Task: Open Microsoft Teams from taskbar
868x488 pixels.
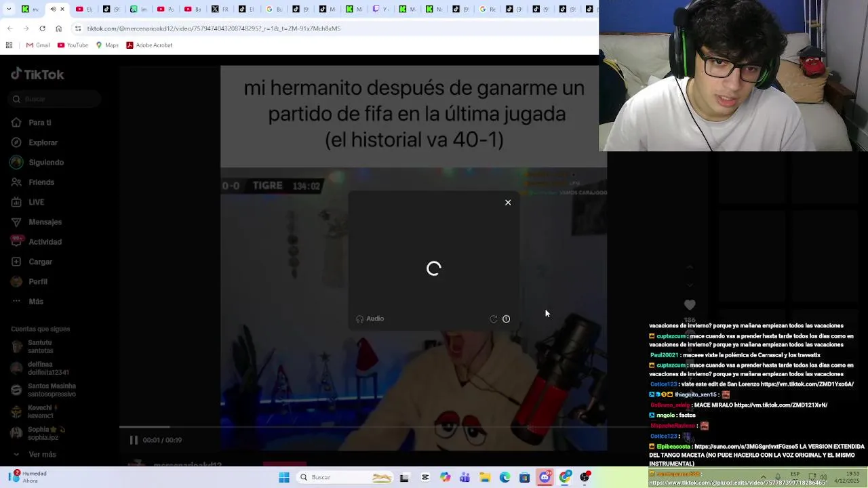Action: [465, 477]
